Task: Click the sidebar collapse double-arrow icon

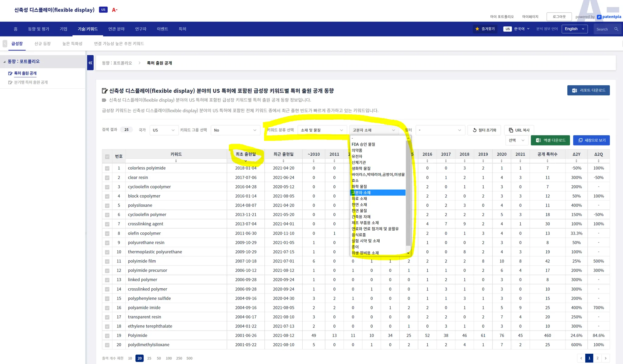Action: coord(90,63)
